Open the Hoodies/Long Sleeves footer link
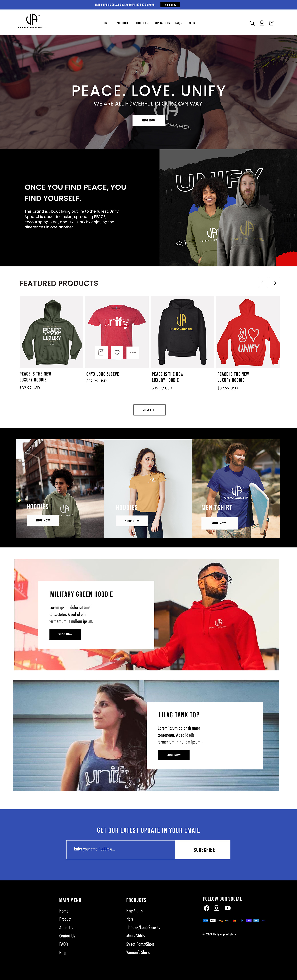 [x=143, y=928]
